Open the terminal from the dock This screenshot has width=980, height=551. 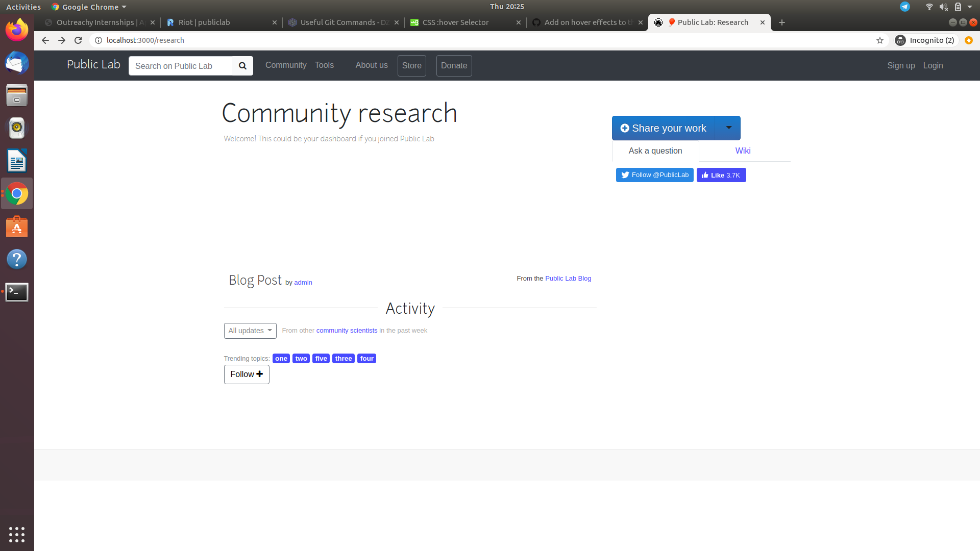17,292
